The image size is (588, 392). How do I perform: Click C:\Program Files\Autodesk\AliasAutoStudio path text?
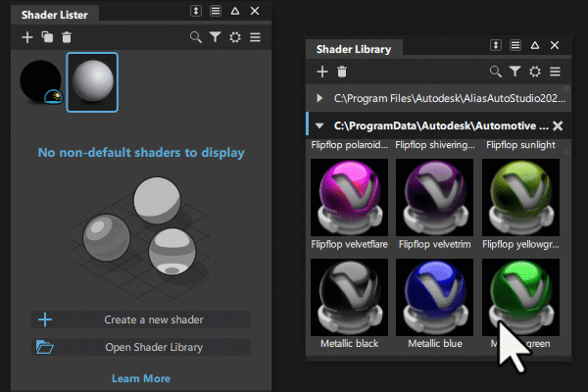pos(449,98)
